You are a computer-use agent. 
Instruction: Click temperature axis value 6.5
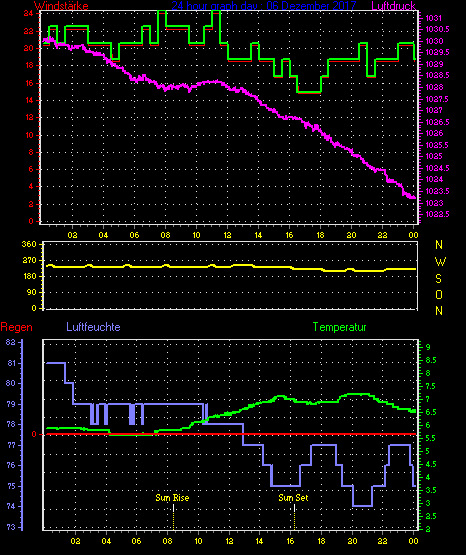pos(431,412)
